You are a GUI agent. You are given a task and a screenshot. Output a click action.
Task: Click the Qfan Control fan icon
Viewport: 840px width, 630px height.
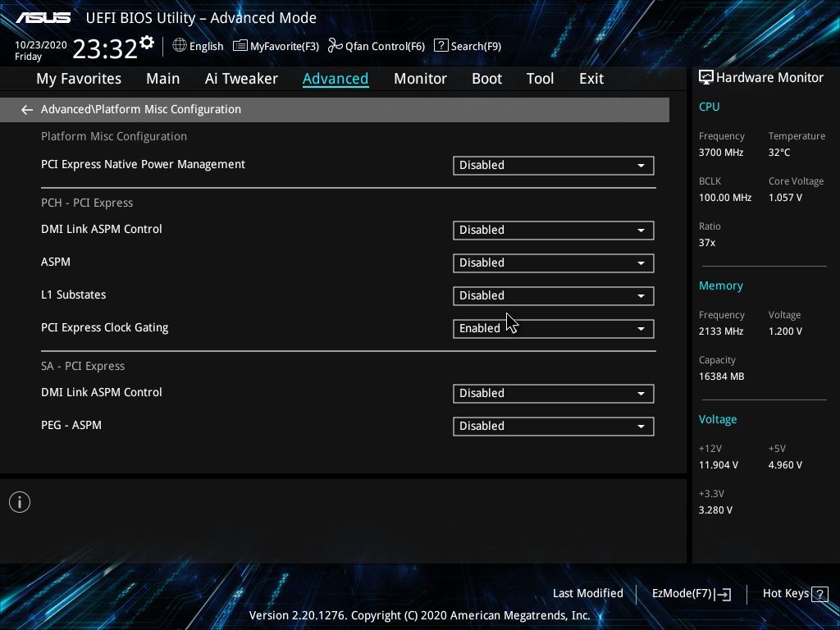pyautogui.click(x=336, y=46)
